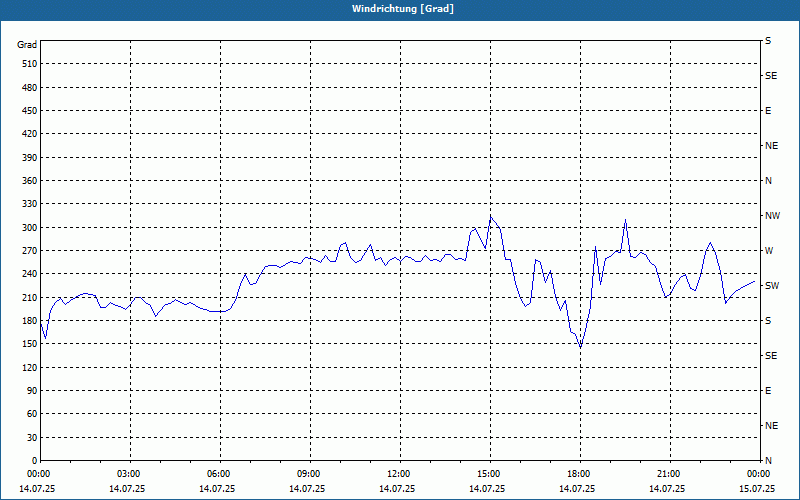
Task: Click the 480 value on the degree axis
Action: [x=29, y=88]
